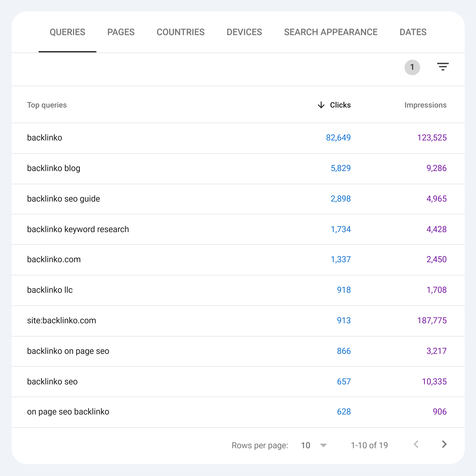Click the 1 filter indicator badge
Viewport: 476px width, 476px height.
pyautogui.click(x=410, y=68)
